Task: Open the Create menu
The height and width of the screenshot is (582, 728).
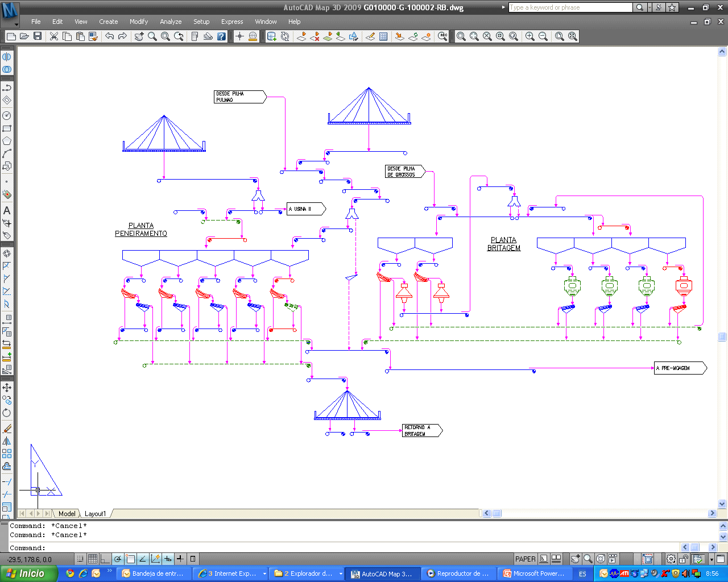Action: point(109,22)
